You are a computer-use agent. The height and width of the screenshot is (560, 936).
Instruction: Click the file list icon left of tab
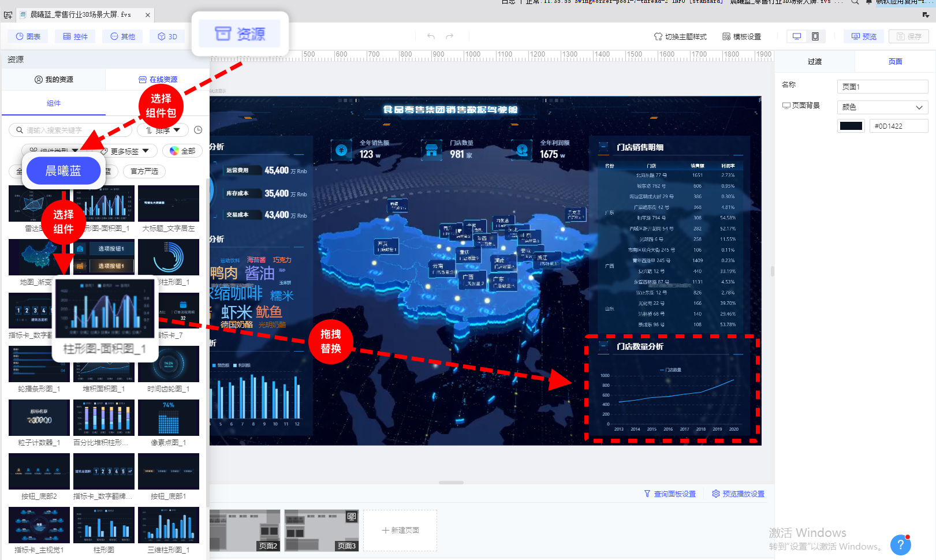click(x=8, y=15)
